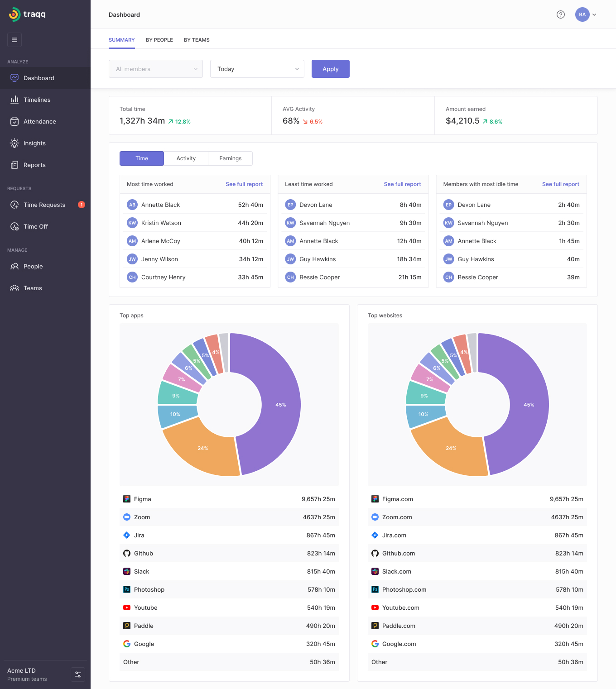
Task: Switch to the Earnings toggle view
Action: coord(231,158)
